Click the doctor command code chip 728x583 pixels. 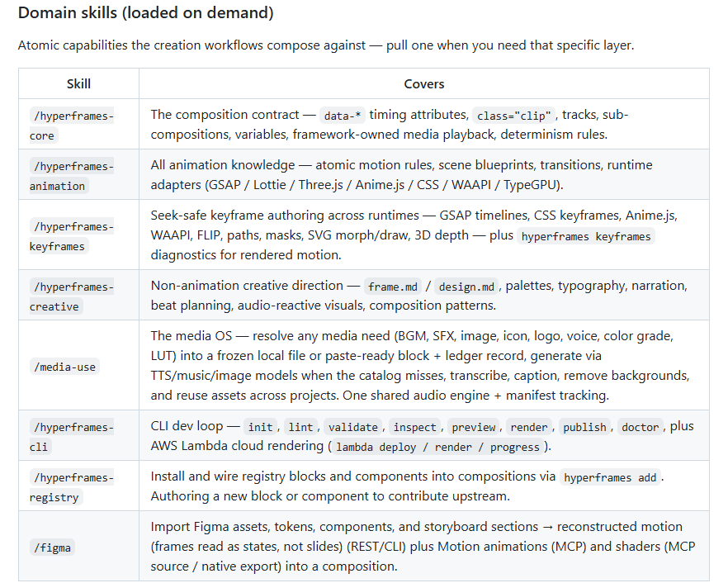click(641, 427)
